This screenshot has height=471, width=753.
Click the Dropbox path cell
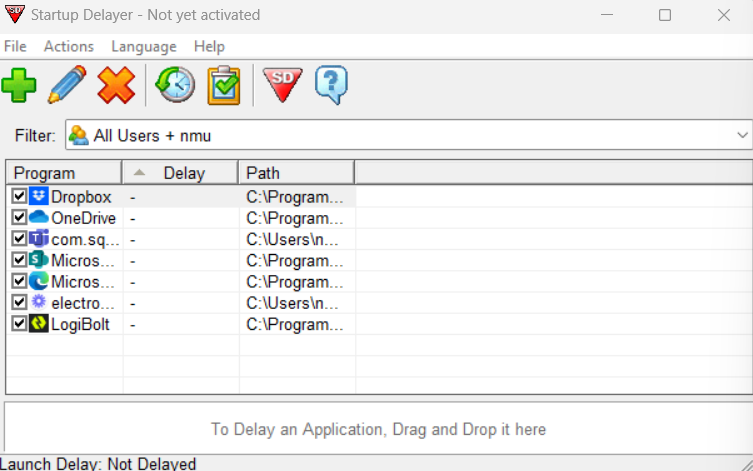[x=295, y=197]
